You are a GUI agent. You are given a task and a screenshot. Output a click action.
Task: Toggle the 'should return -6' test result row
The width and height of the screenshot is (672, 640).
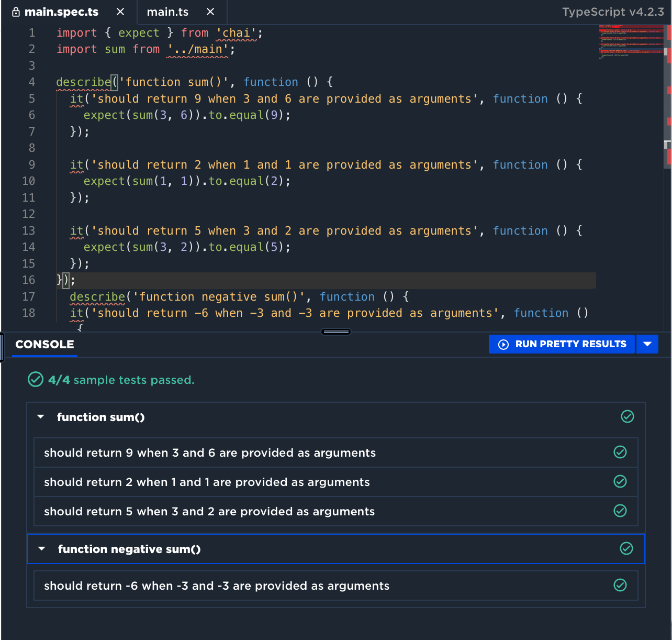335,585
